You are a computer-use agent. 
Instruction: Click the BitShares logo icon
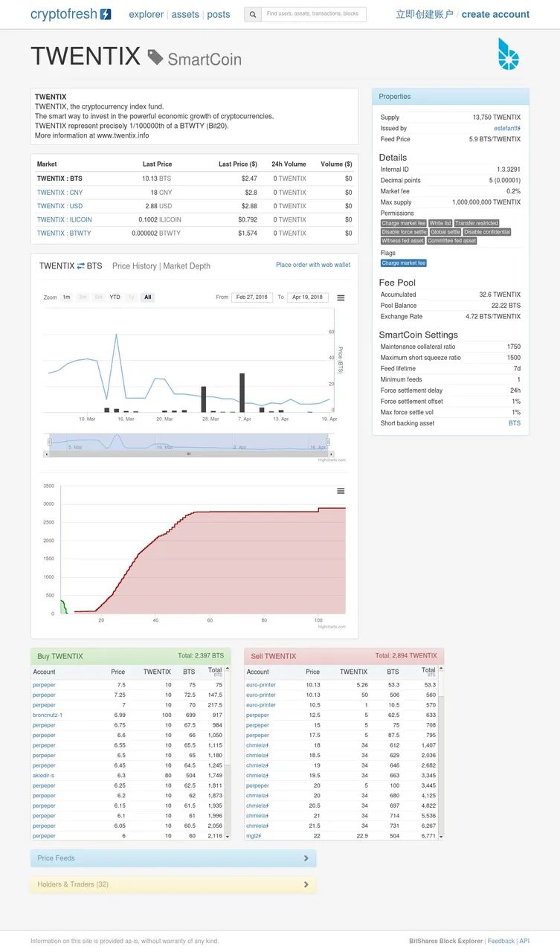click(x=509, y=54)
